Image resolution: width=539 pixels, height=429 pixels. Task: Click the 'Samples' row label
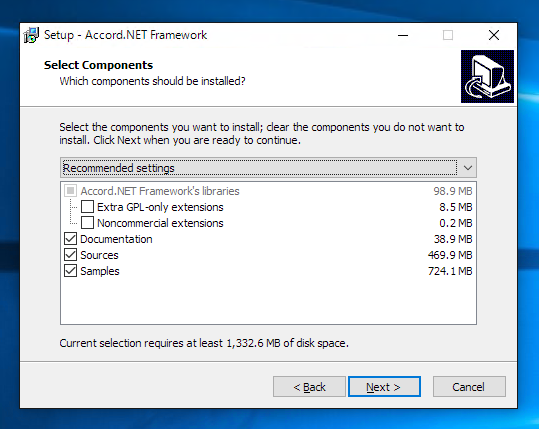coord(100,271)
